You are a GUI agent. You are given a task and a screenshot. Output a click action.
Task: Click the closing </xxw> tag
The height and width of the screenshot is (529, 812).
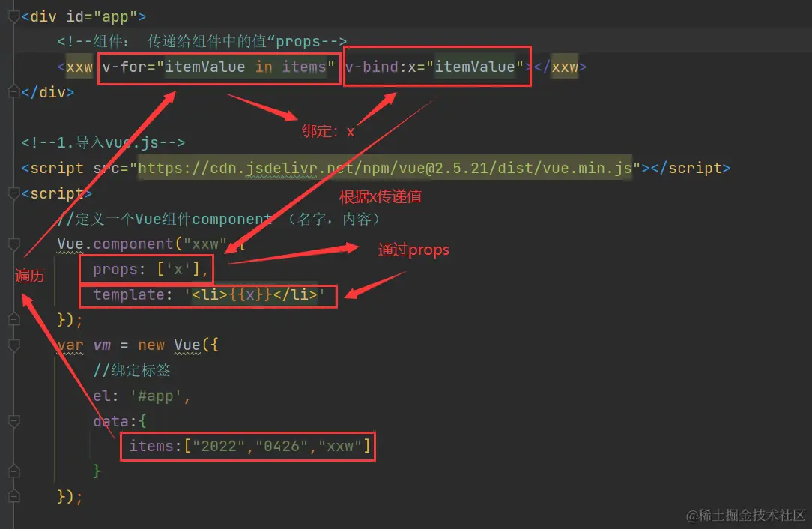pyautogui.click(x=560, y=67)
